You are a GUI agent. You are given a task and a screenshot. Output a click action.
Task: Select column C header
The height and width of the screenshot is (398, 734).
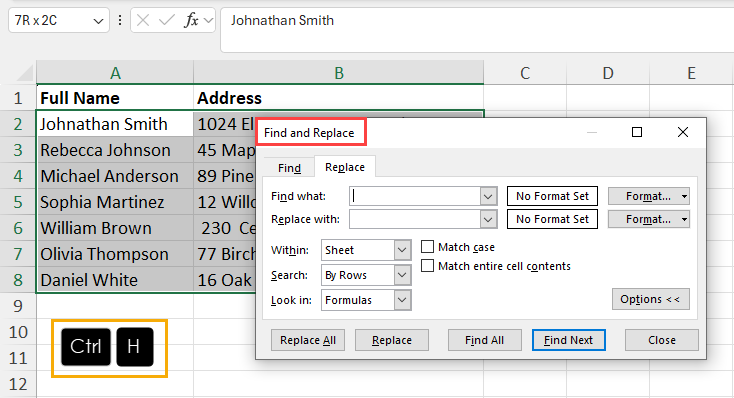click(525, 73)
